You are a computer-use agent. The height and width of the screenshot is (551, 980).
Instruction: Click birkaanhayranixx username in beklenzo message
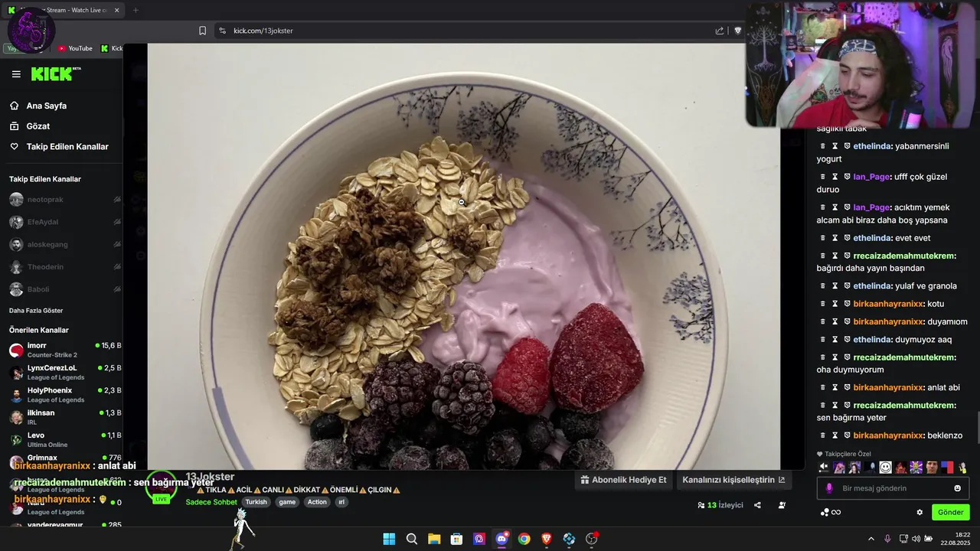pyautogui.click(x=887, y=435)
